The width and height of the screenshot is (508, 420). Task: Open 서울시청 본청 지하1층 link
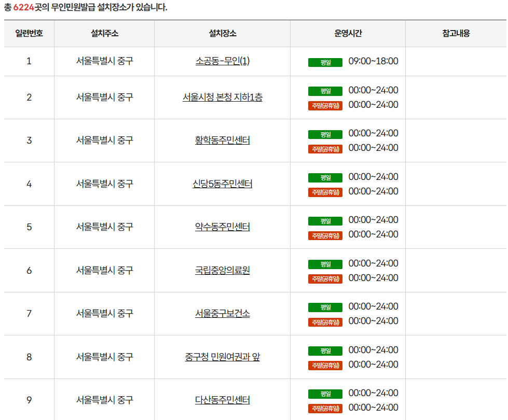(x=222, y=97)
